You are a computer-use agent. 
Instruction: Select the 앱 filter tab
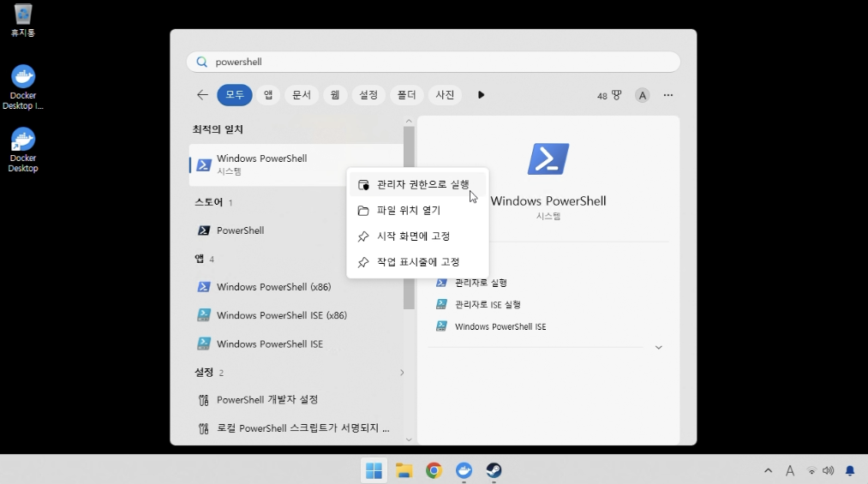point(268,95)
